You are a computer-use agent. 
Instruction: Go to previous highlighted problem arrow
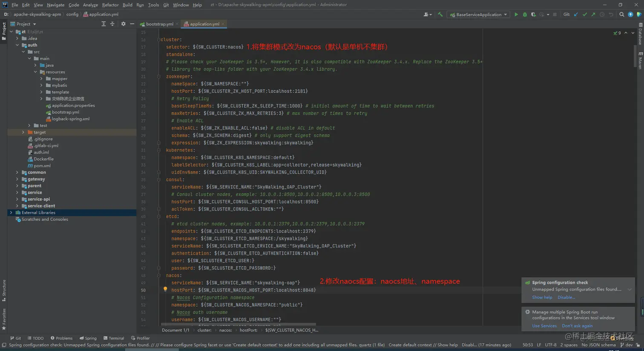(x=626, y=33)
